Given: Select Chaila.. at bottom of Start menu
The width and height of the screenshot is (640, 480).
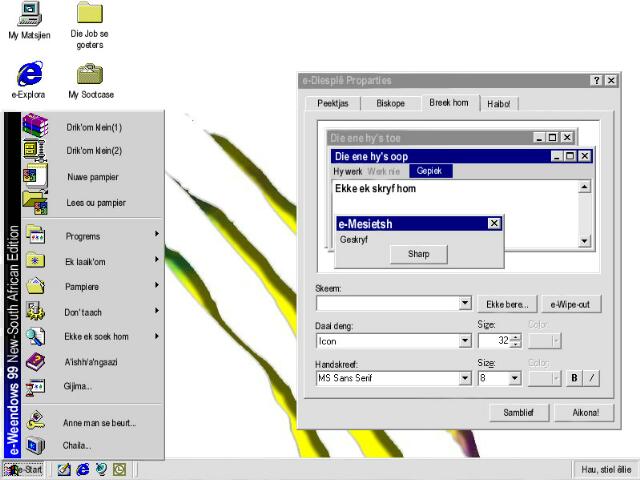Looking at the screenshot, I should pyautogui.click(x=77, y=445).
